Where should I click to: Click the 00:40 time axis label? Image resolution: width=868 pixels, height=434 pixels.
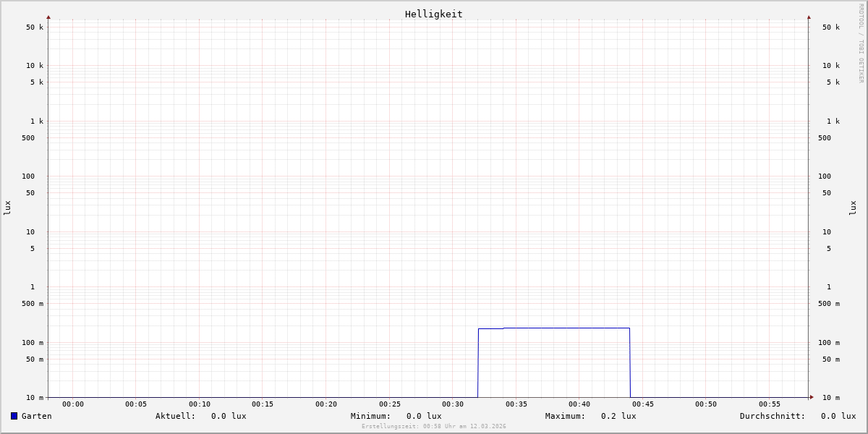tap(579, 404)
